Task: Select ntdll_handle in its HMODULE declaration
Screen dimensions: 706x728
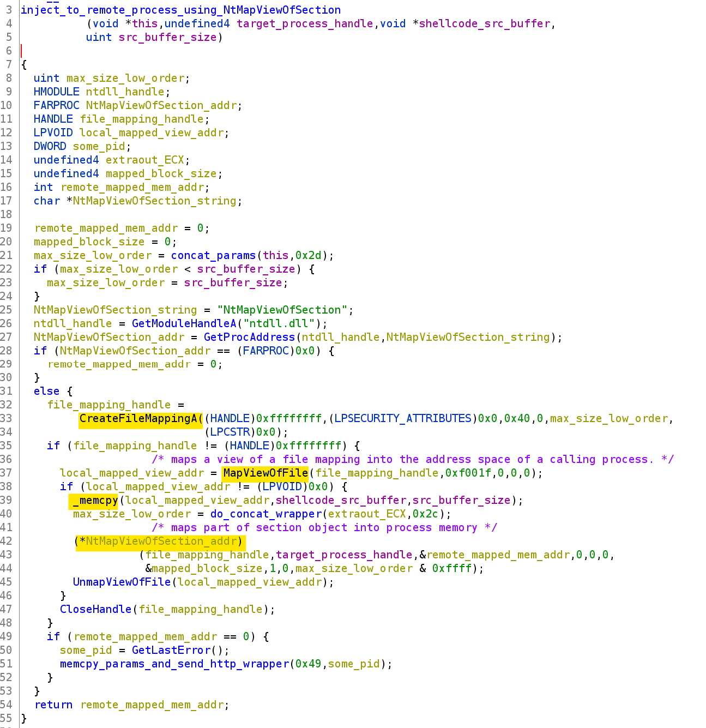Action: (x=125, y=92)
